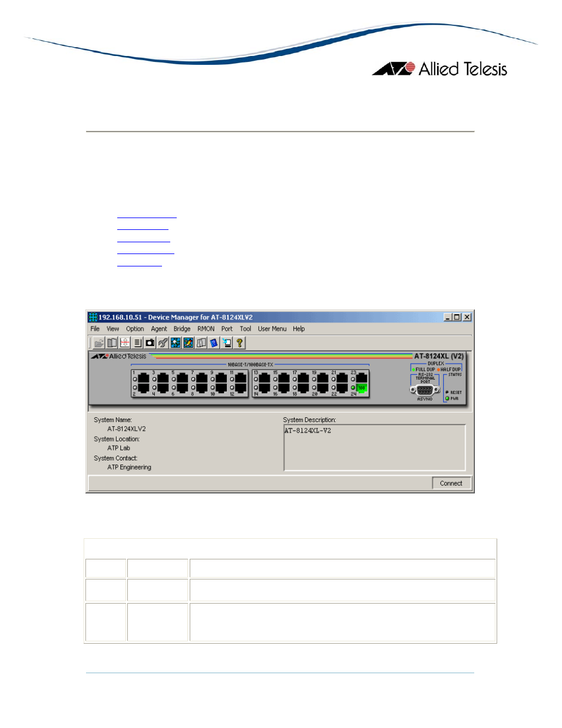The width and height of the screenshot is (562, 728).
Task: Click inside the System Description box
Action: tap(375, 447)
